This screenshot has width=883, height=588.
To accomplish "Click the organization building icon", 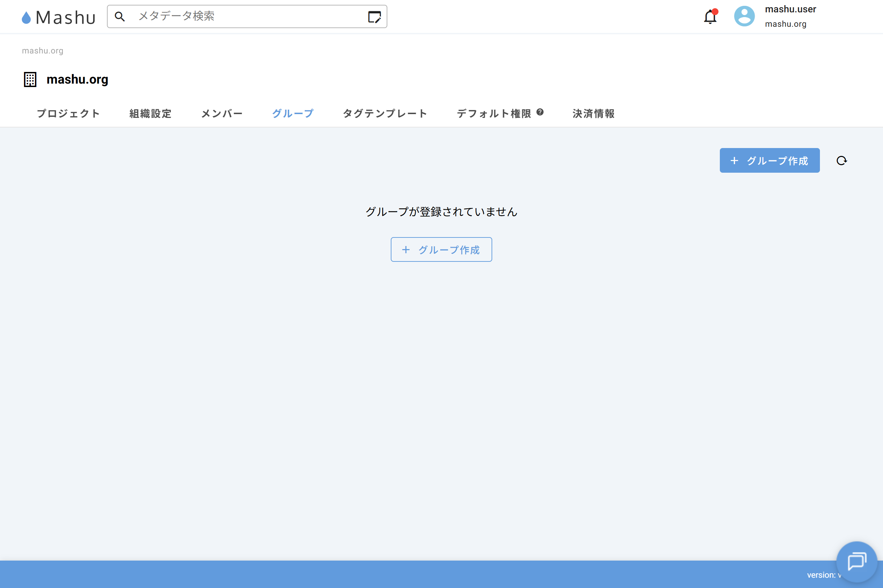I will 30,79.
